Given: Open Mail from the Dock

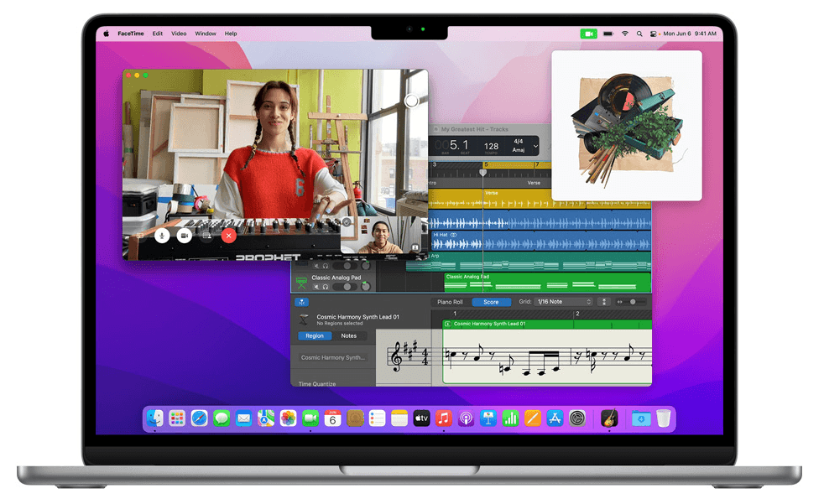Looking at the screenshot, I should click(x=244, y=418).
